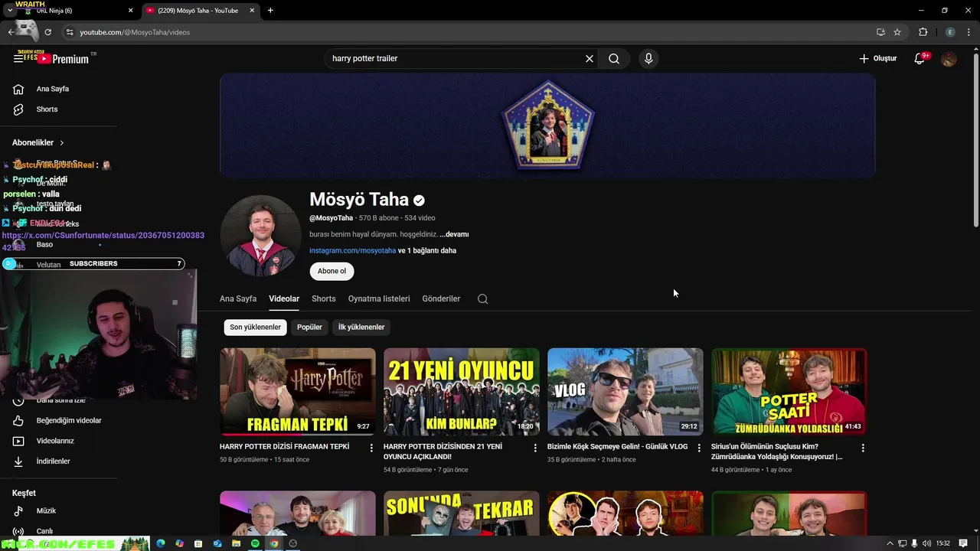Expand channel description with ...devamı

[x=454, y=234]
